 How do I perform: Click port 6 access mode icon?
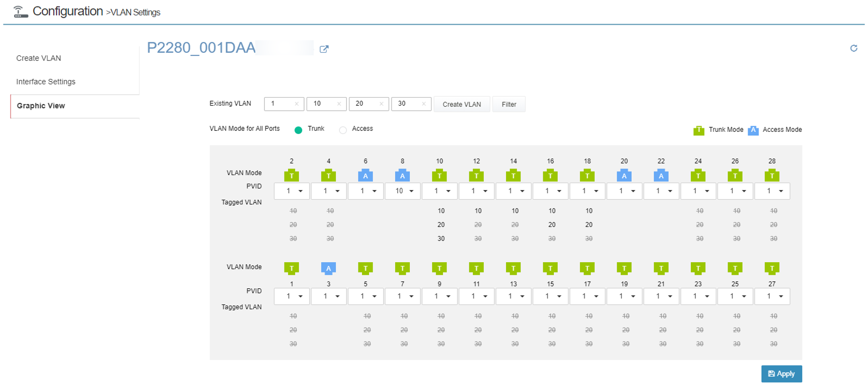click(366, 176)
